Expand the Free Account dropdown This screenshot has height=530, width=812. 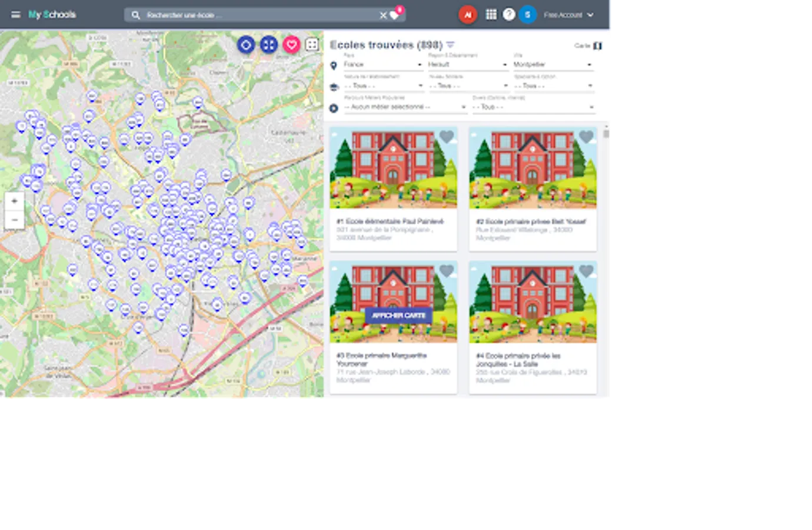568,15
